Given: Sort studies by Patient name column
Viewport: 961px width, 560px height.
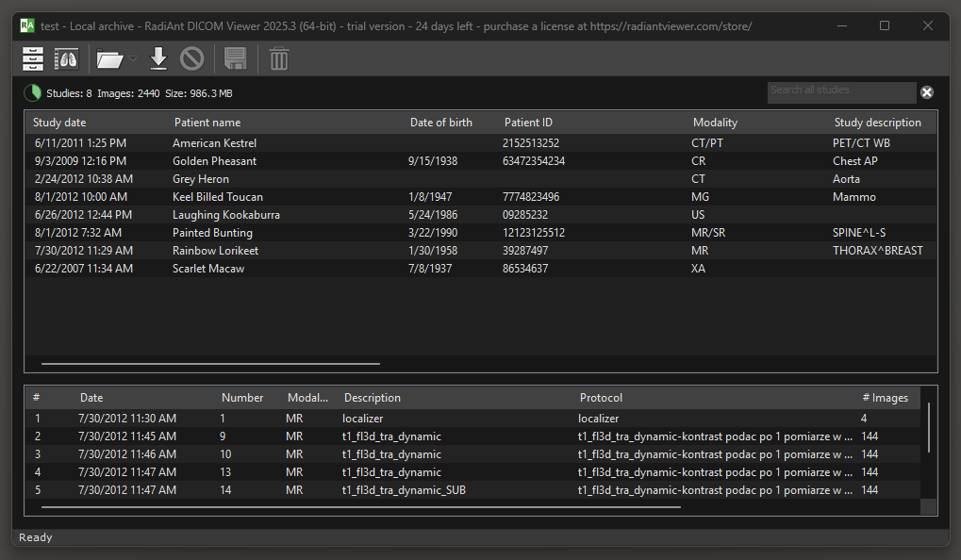Looking at the screenshot, I should [207, 123].
